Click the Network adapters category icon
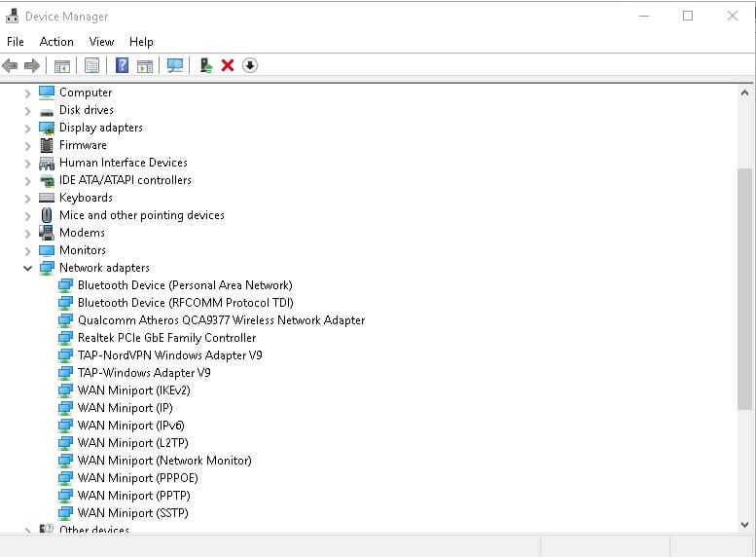 click(x=47, y=268)
